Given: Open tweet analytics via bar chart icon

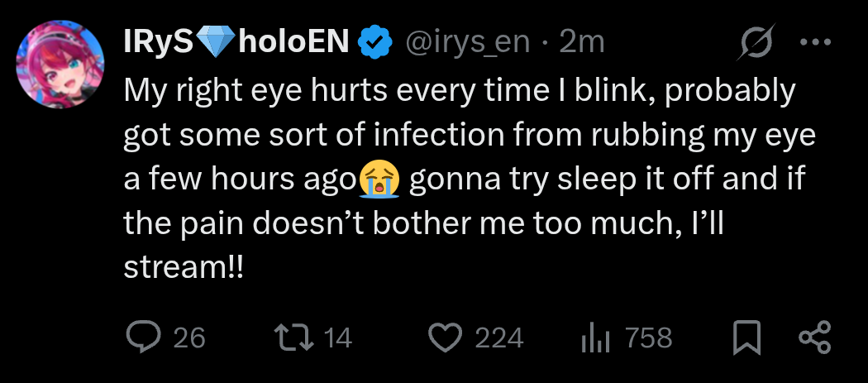Looking at the screenshot, I should (596, 338).
